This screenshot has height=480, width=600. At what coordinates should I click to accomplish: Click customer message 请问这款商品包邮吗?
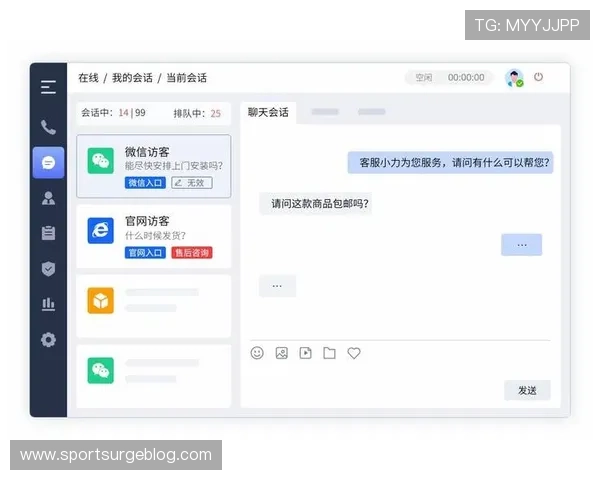tap(316, 204)
